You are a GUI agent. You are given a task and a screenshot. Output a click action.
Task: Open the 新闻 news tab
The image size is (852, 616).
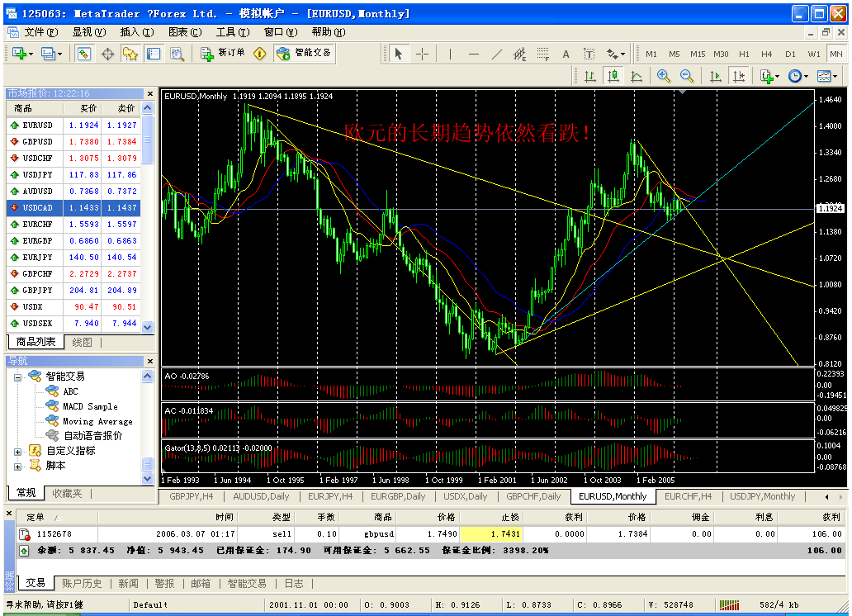coord(128,583)
